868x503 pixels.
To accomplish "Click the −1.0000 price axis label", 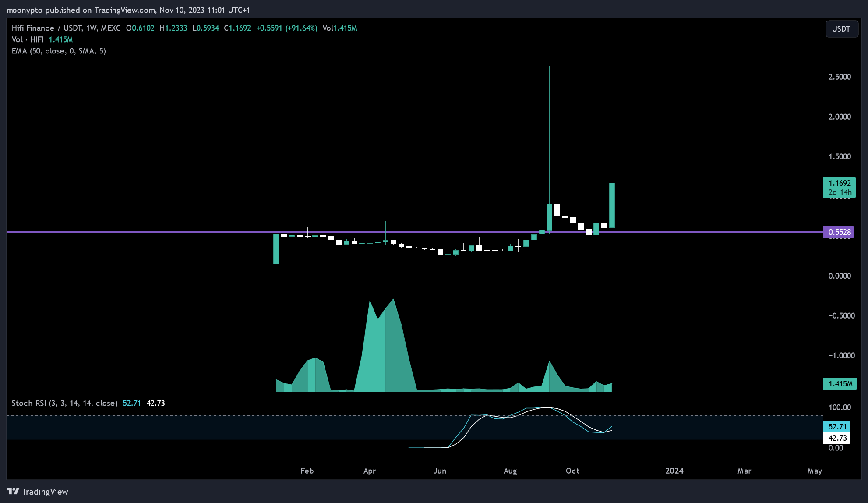I will pyautogui.click(x=841, y=355).
